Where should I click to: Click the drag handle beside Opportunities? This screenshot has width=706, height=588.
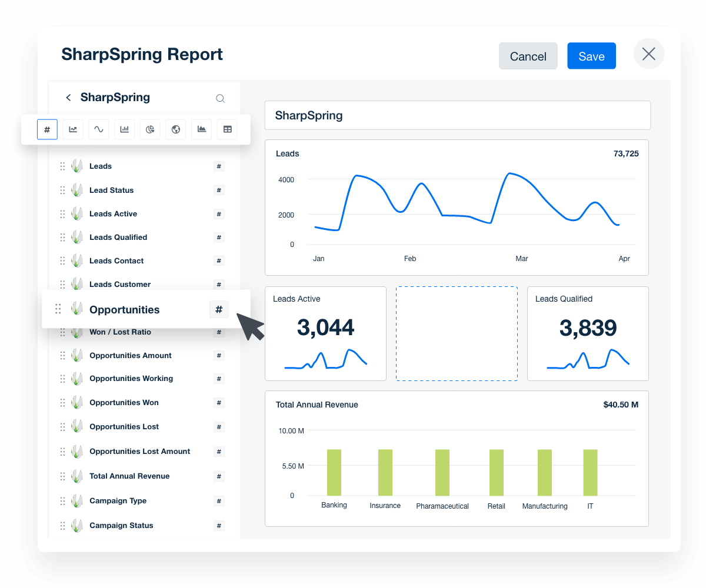pos(58,308)
